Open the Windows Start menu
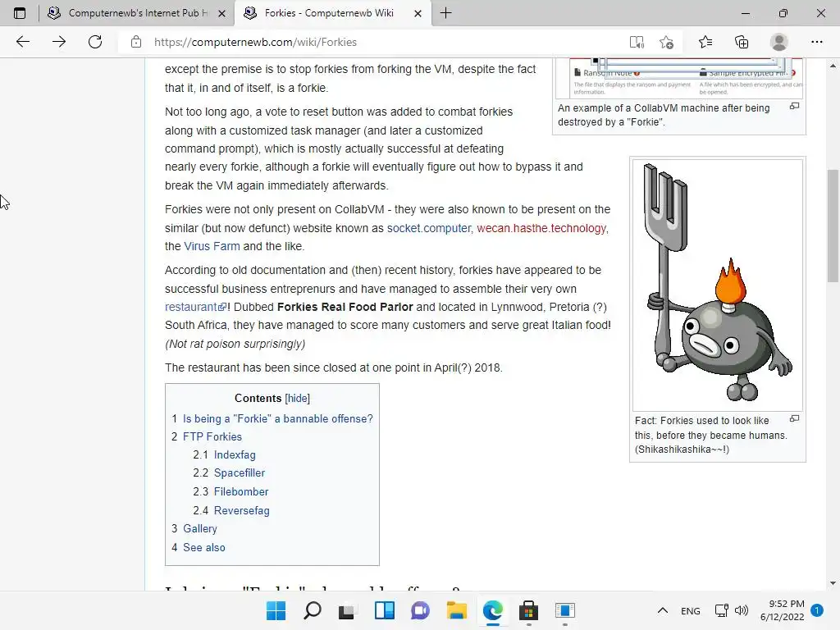Screen dimensions: 840x630 coord(276,610)
